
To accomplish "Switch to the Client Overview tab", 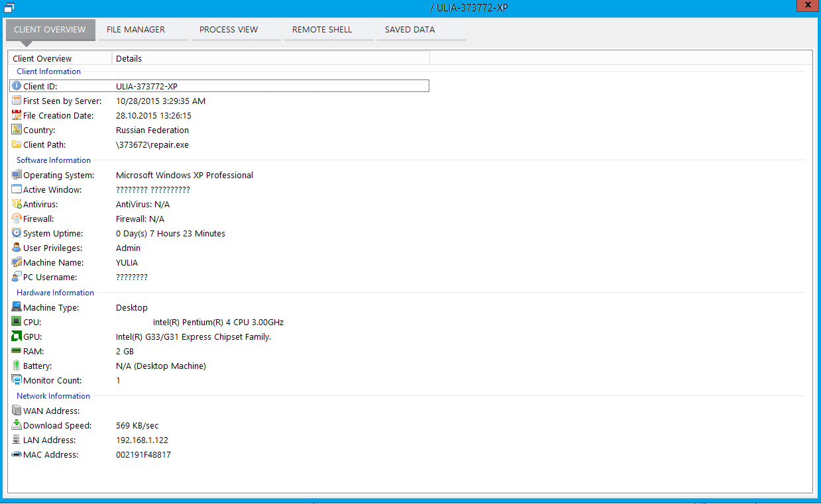I will (x=50, y=30).
